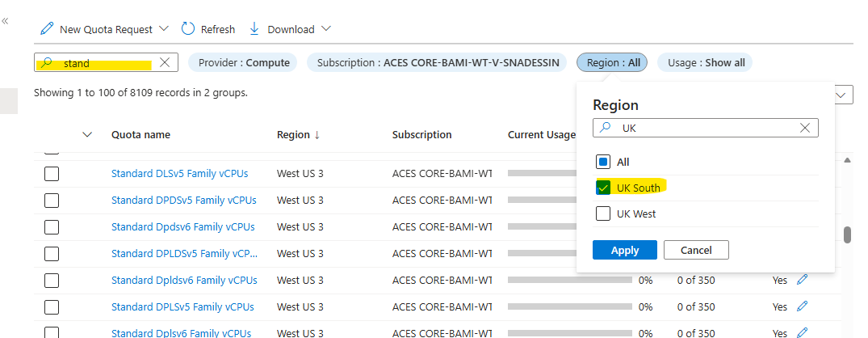Expand the Download options chevron

coord(326,28)
